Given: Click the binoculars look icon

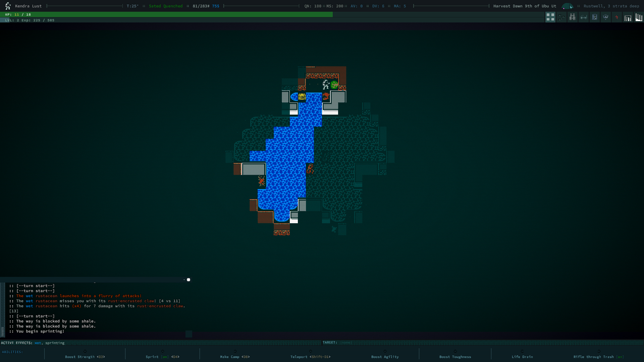Looking at the screenshot, I should tap(572, 17).
